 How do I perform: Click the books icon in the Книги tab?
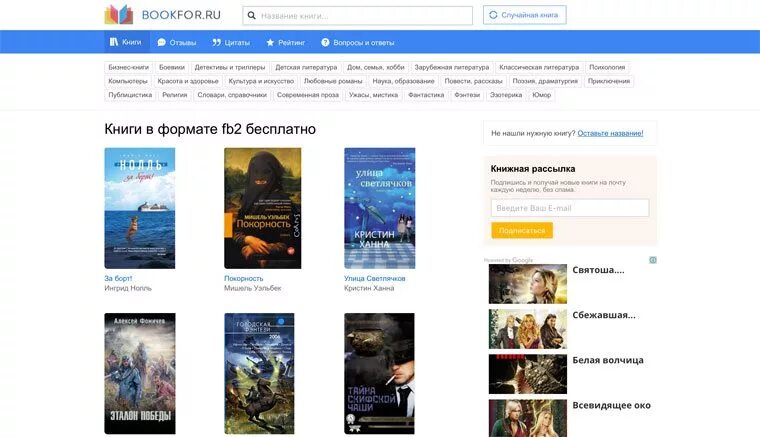pyautogui.click(x=114, y=42)
